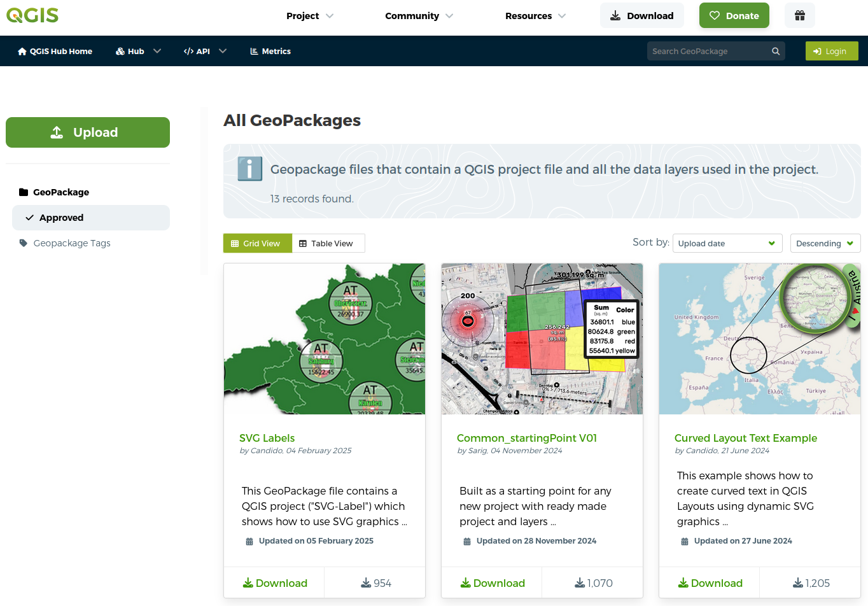Viewport: 868px width, 606px height.
Task: Expand the Community chevron arrow
Action: (449, 16)
